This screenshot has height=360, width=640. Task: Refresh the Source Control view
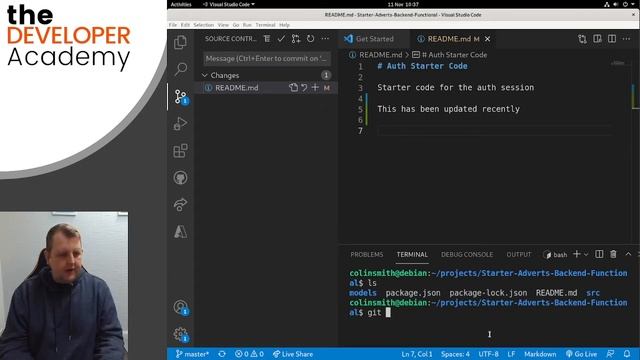(x=311, y=39)
